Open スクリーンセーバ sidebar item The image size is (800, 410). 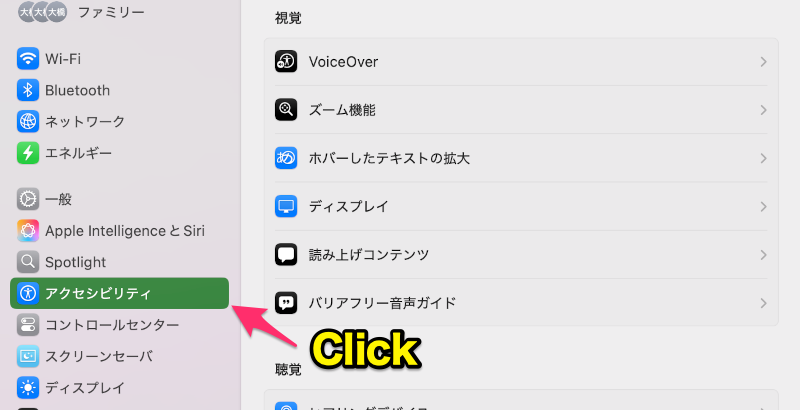click(119, 356)
